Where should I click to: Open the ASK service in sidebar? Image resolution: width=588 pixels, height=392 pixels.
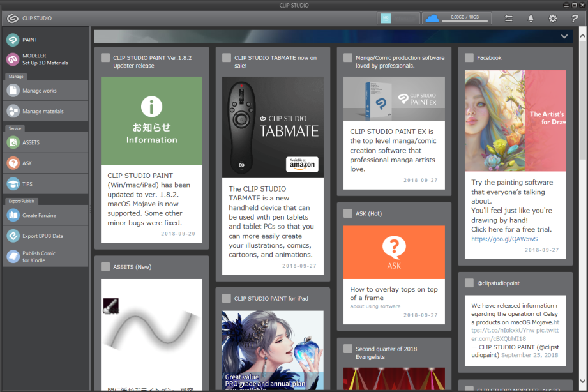tap(45, 163)
